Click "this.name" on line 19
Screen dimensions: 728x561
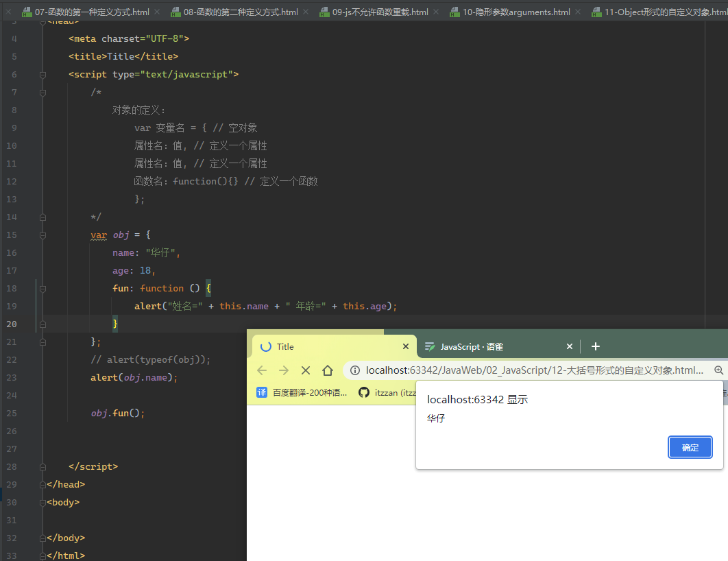coord(244,306)
